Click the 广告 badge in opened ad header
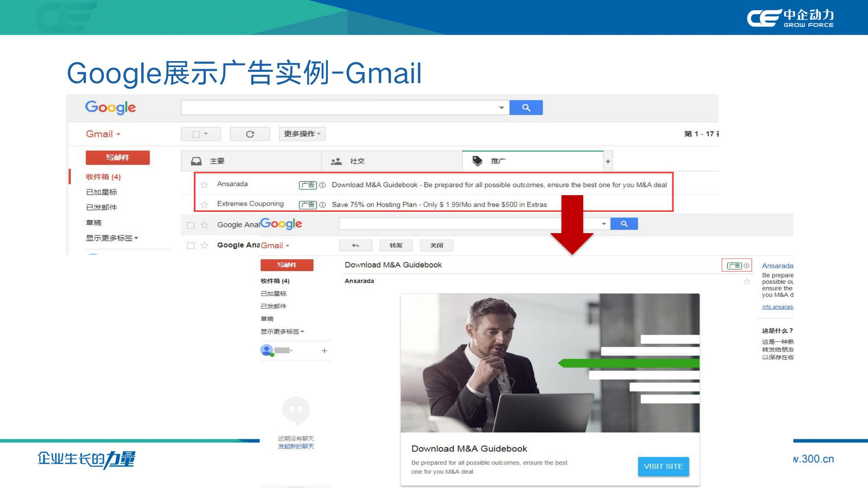 click(734, 266)
